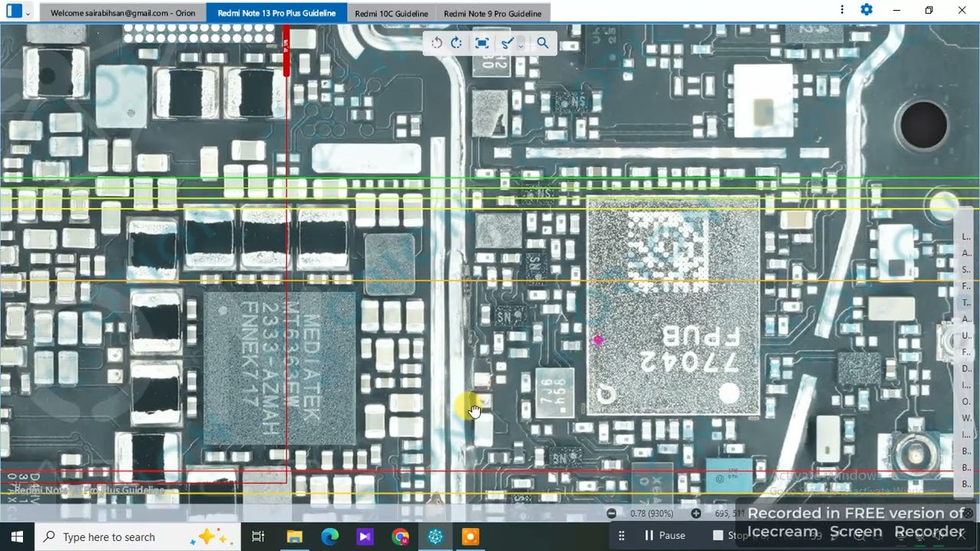The height and width of the screenshot is (551, 980).
Task: Select the 'O.' entry in side list
Action: (x=966, y=402)
